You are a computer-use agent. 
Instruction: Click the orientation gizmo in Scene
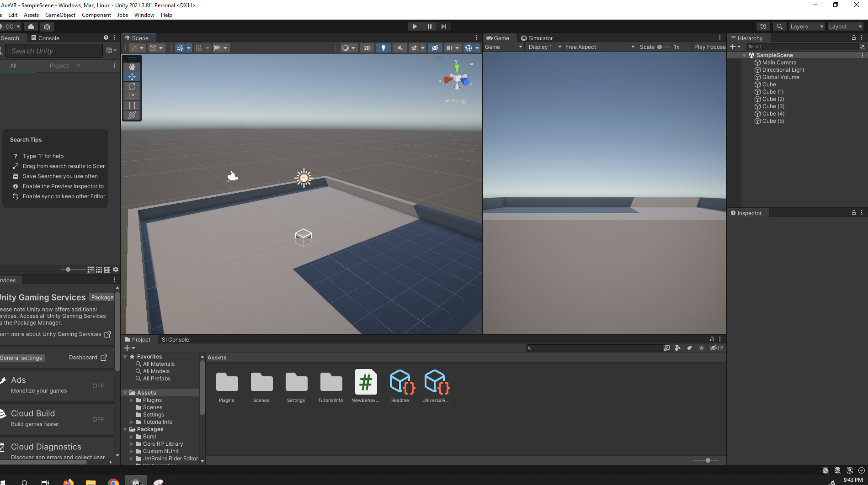(x=457, y=80)
